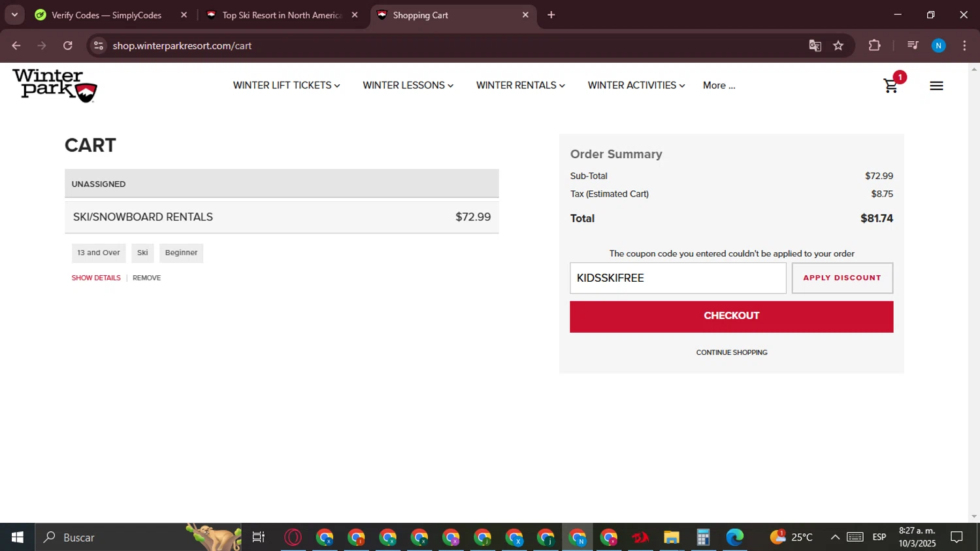The height and width of the screenshot is (551, 980).
Task: Click the 13 and Over tag
Action: (99, 253)
